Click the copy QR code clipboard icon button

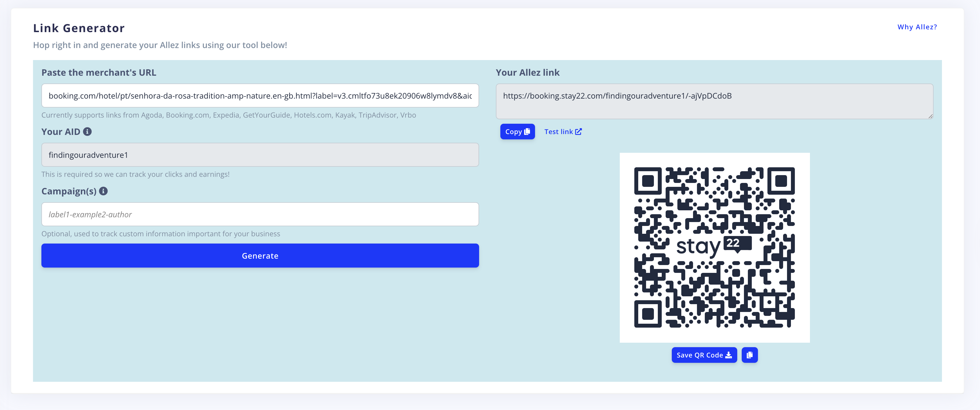click(750, 355)
